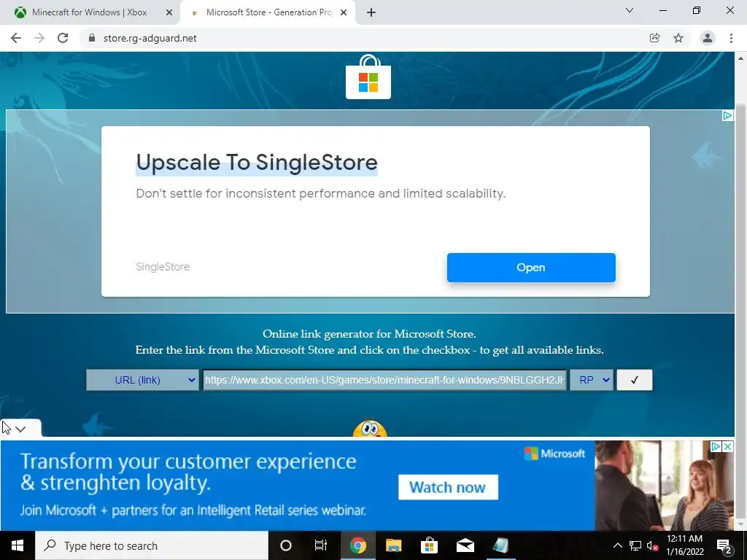Open Cortana from the taskbar
This screenshot has width=747, height=560.
[x=286, y=545]
